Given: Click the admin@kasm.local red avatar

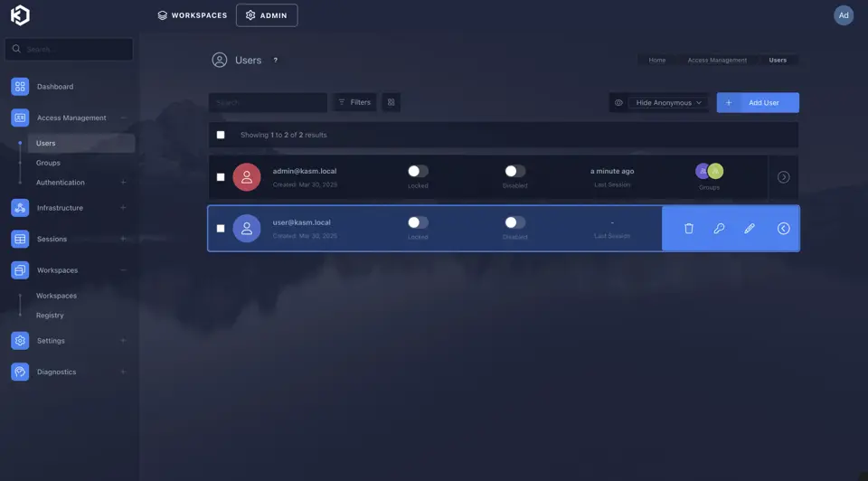Looking at the screenshot, I should point(246,177).
